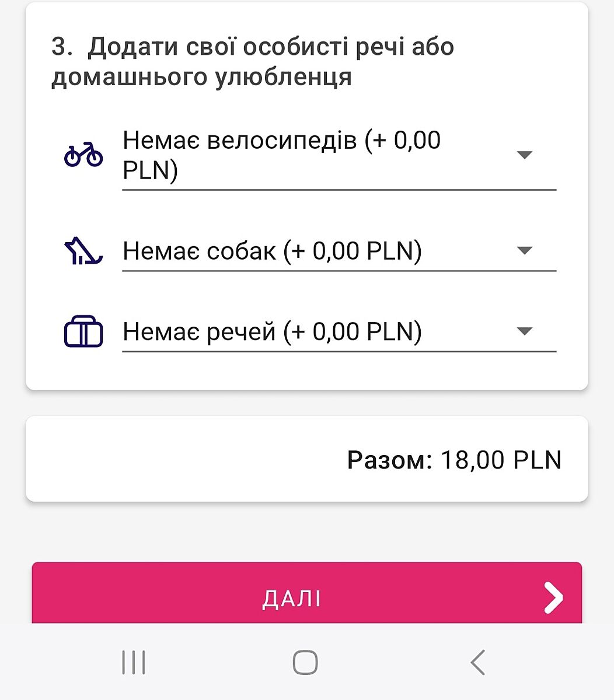Expand the dogs dropdown arrow
614x700 pixels.
525,251
